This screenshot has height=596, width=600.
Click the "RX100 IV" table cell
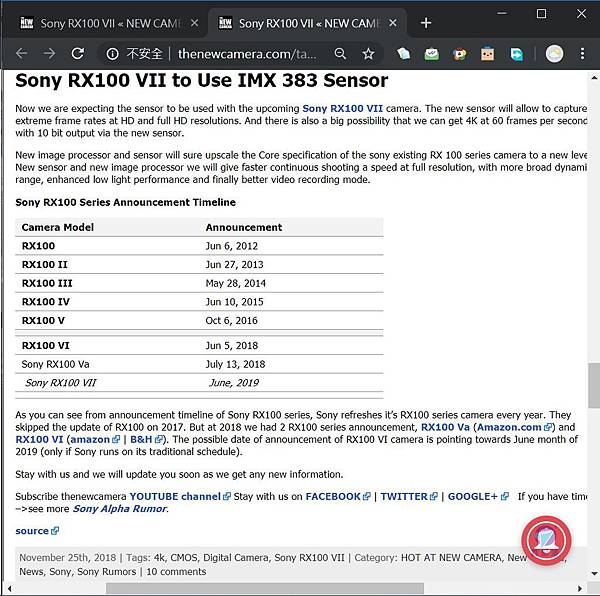(46, 302)
